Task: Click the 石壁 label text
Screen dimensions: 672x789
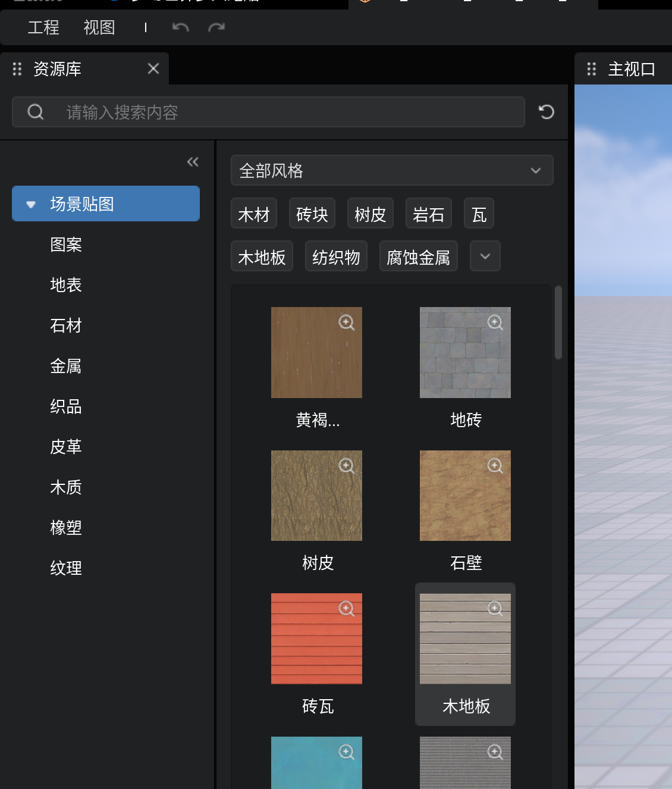Action: point(466,563)
